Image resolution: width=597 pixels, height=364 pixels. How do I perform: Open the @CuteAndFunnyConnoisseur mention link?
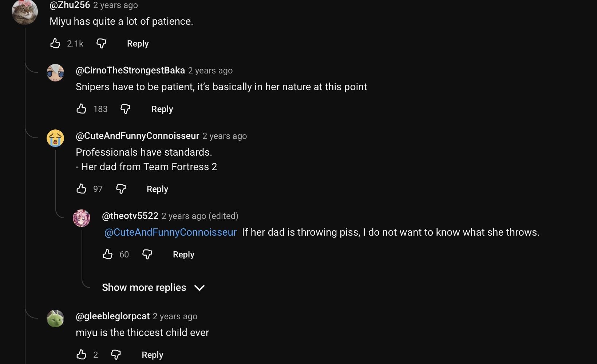(170, 232)
